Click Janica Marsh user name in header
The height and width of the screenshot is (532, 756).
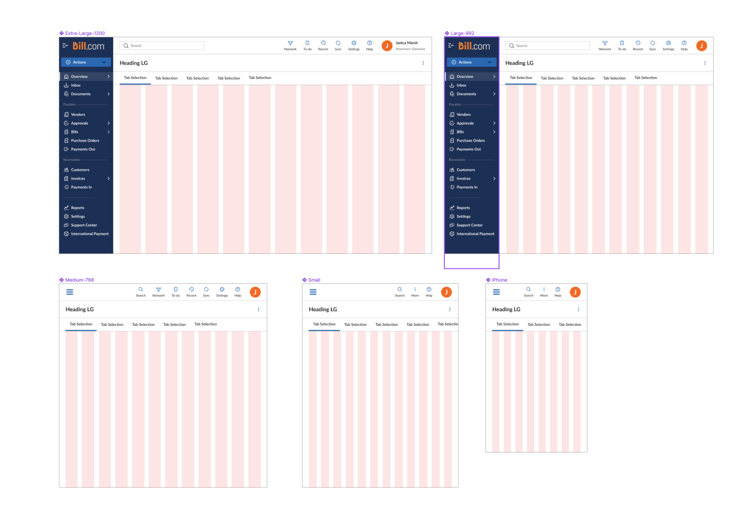pyautogui.click(x=406, y=43)
